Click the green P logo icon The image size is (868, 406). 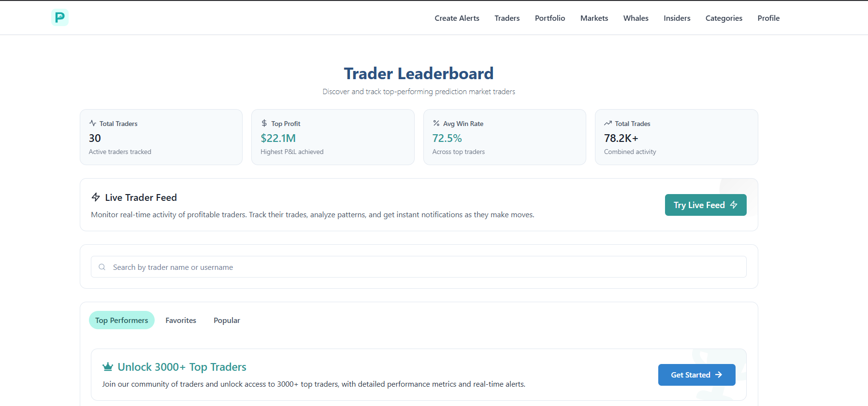(x=59, y=17)
